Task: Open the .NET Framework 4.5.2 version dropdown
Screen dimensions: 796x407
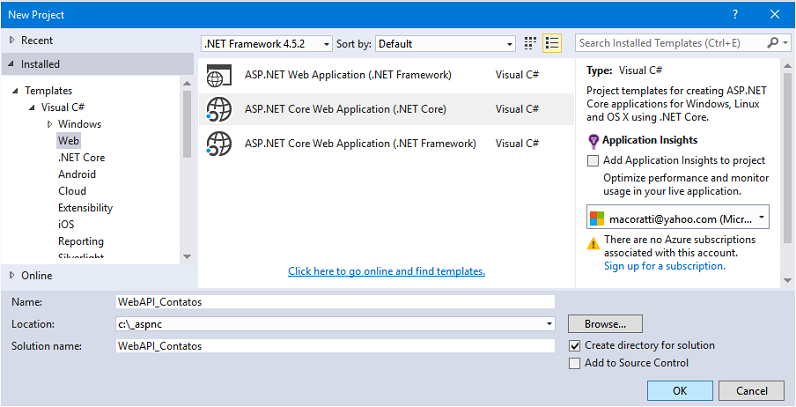Action: pos(267,44)
